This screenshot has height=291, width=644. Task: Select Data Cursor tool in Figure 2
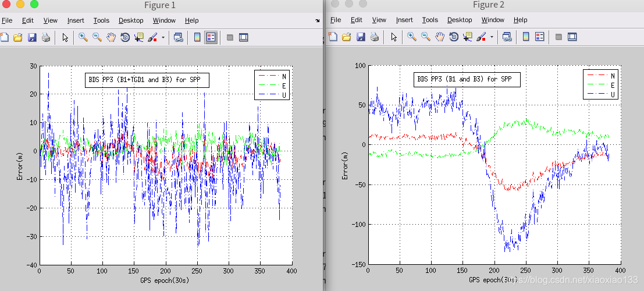[467, 37]
